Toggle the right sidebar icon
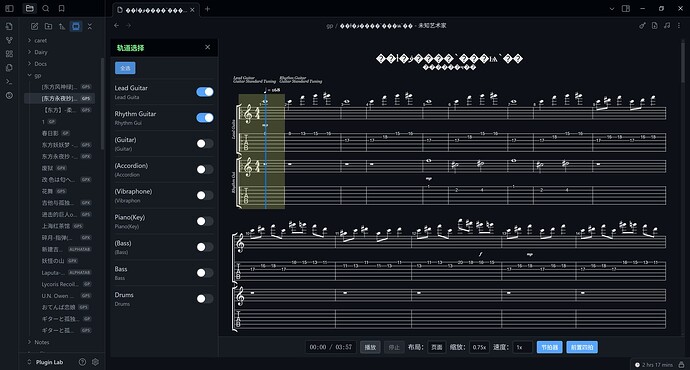Viewport: 690px width, 370px height. coord(626,8)
